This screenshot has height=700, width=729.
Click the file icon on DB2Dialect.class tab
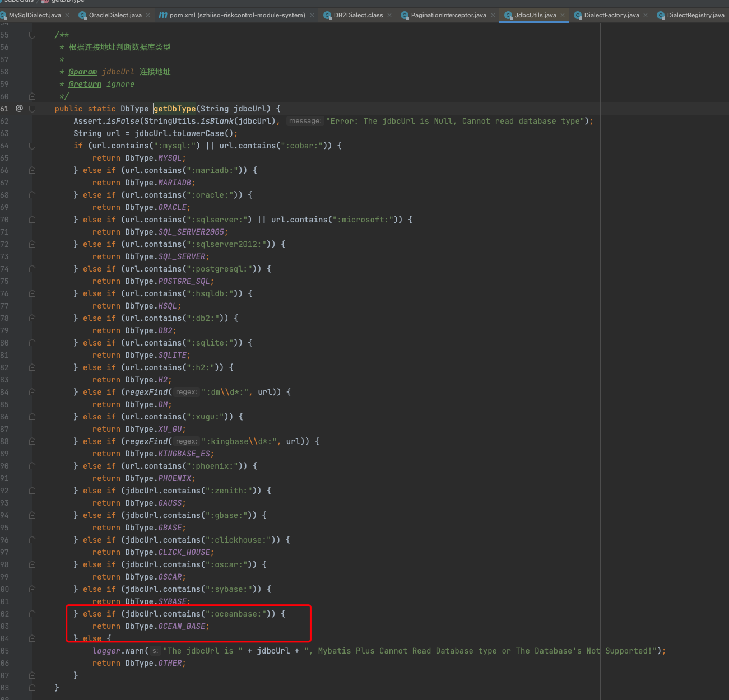coord(327,15)
